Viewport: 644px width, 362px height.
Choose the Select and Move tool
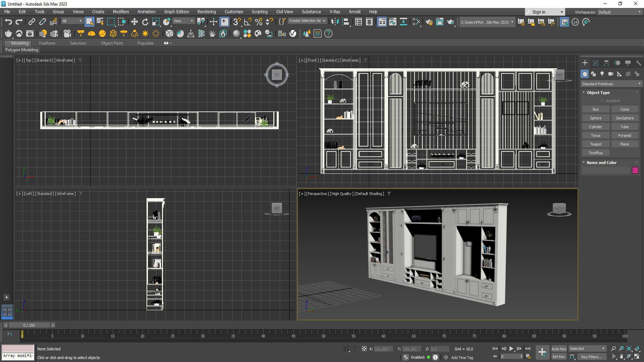tap(134, 22)
